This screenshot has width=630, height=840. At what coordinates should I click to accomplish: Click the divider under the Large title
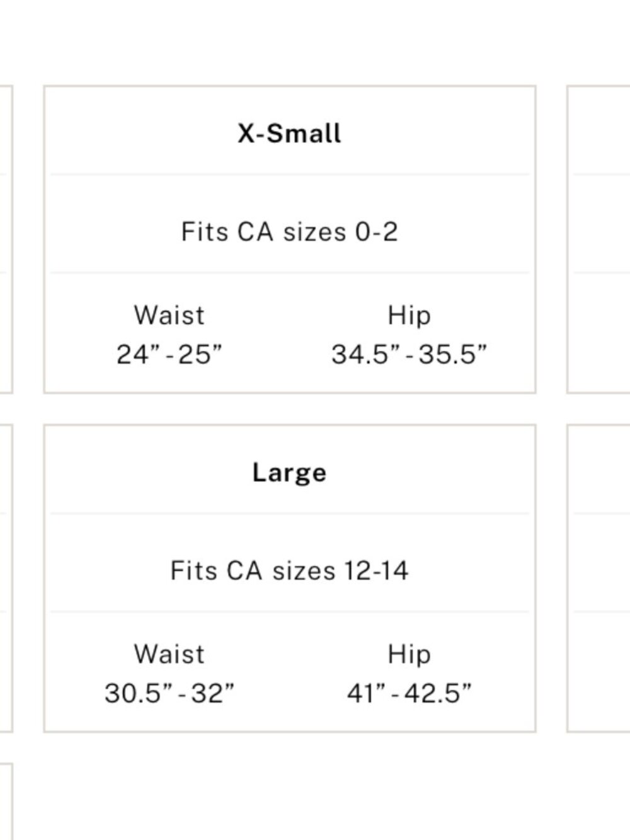(289, 514)
